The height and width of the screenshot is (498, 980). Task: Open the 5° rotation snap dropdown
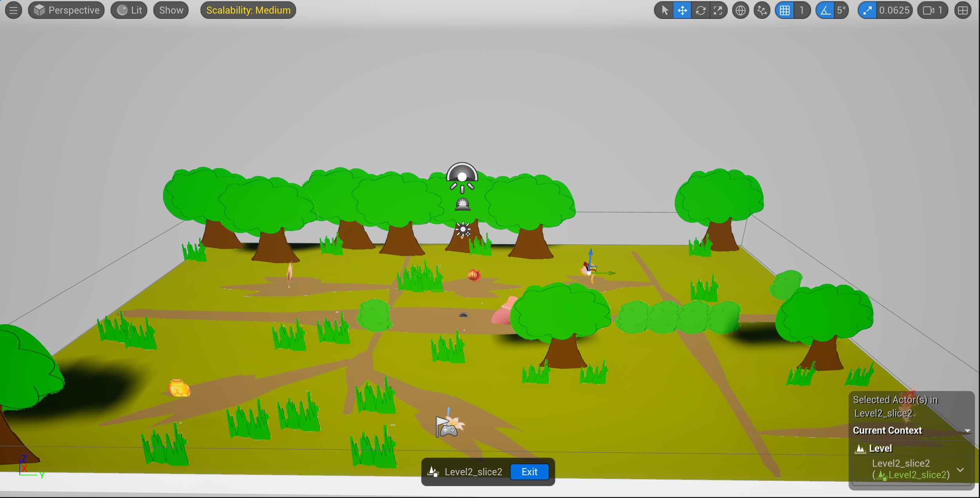(841, 10)
